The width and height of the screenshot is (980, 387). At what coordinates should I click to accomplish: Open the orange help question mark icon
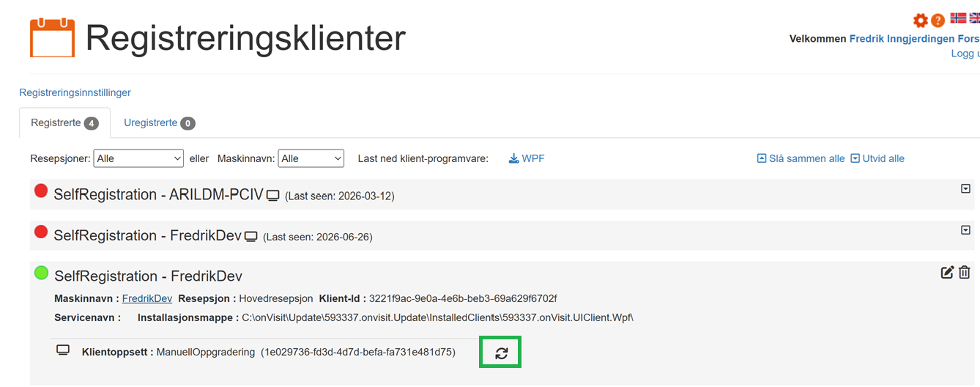click(938, 21)
